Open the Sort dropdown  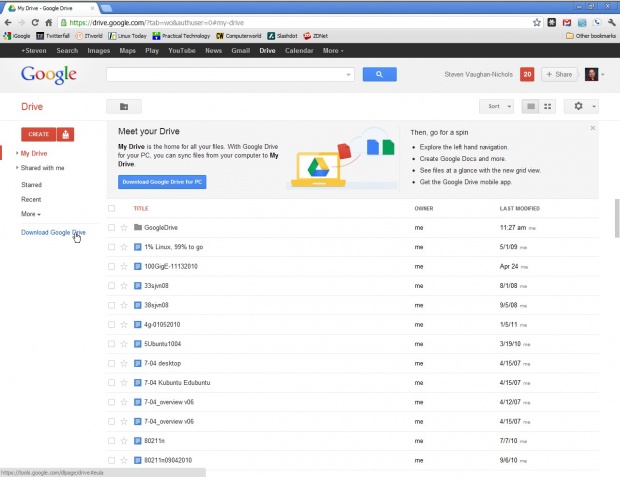496,106
